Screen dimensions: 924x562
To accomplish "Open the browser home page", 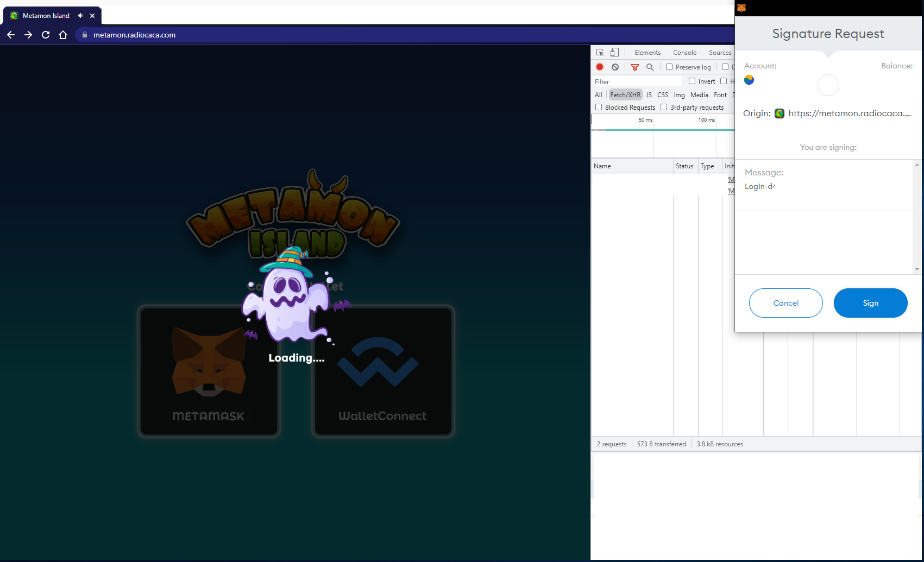I will [x=63, y=35].
